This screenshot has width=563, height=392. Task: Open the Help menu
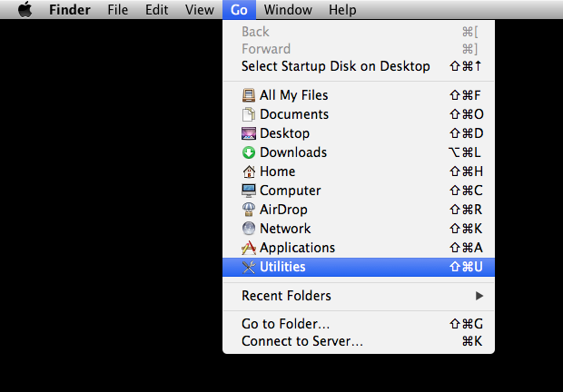click(x=342, y=10)
